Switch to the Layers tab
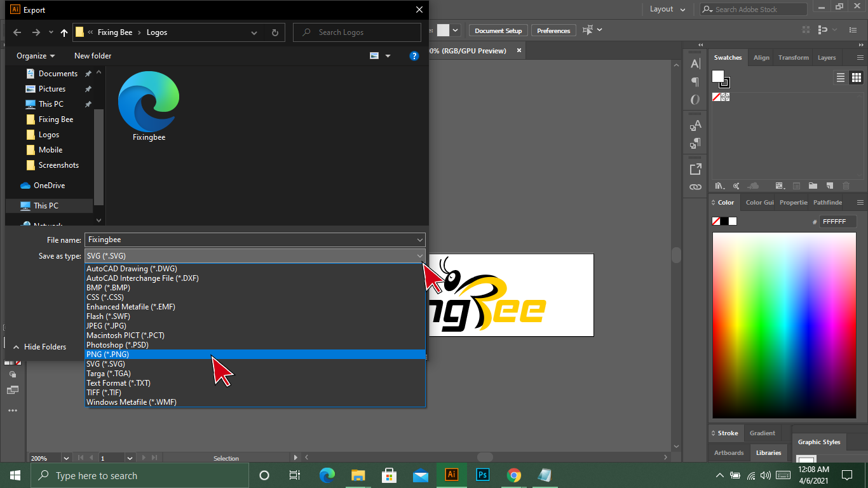This screenshot has width=868, height=488. (x=826, y=58)
